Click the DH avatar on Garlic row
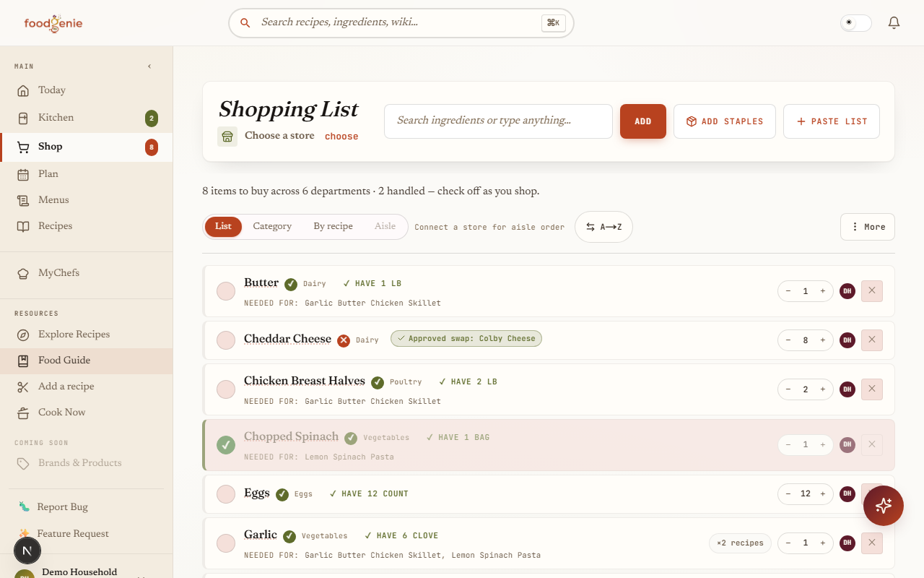 click(x=847, y=543)
